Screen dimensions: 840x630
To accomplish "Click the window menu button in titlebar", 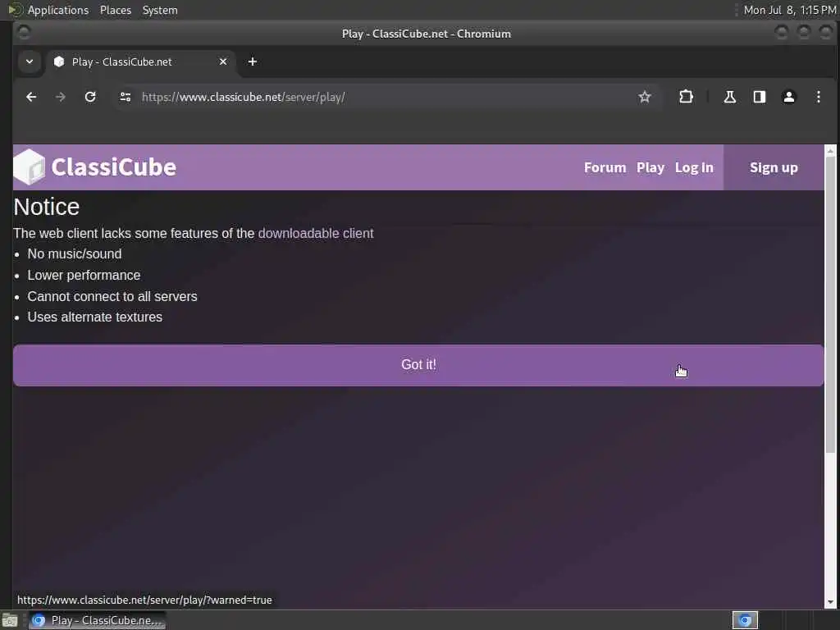I will [24, 33].
